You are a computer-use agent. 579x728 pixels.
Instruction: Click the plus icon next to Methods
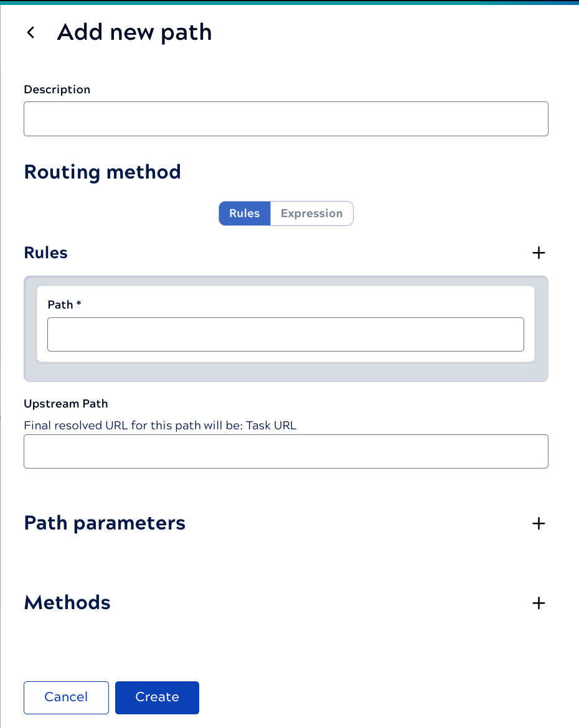[x=539, y=603]
